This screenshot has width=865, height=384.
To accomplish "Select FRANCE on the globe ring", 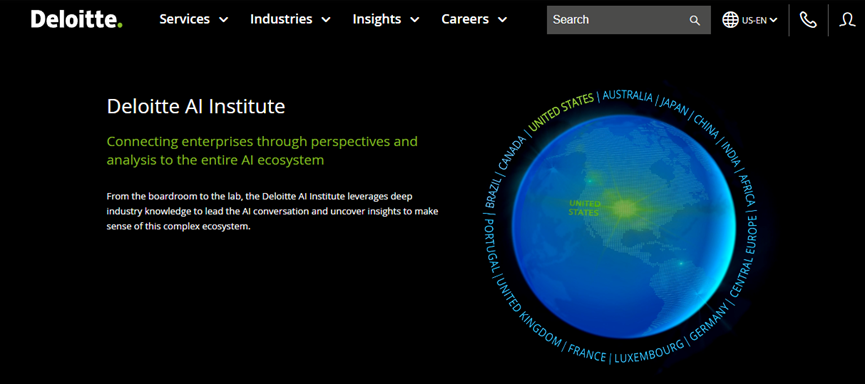I will [587, 352].
